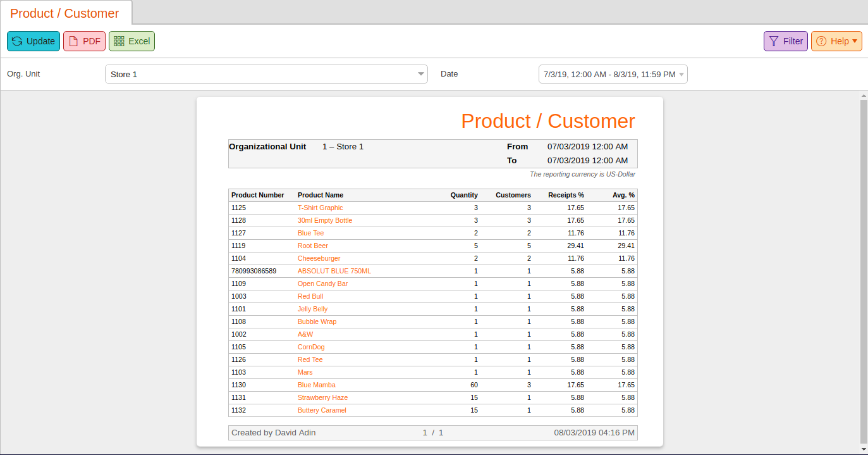868x455 pixels.
Task: Click the scrollbar down arrow
Action: point(864,448)
